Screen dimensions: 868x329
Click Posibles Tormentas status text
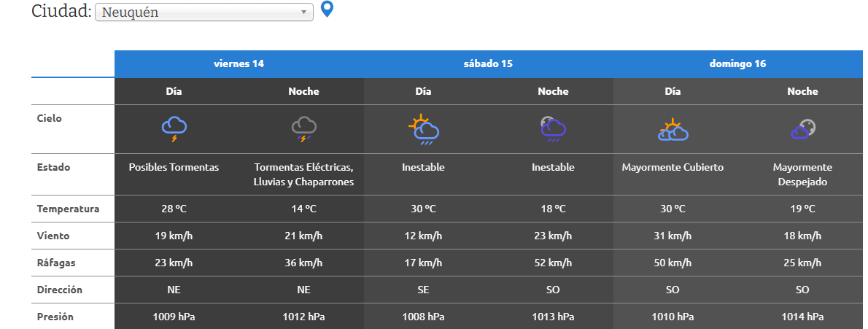point(174,167)
